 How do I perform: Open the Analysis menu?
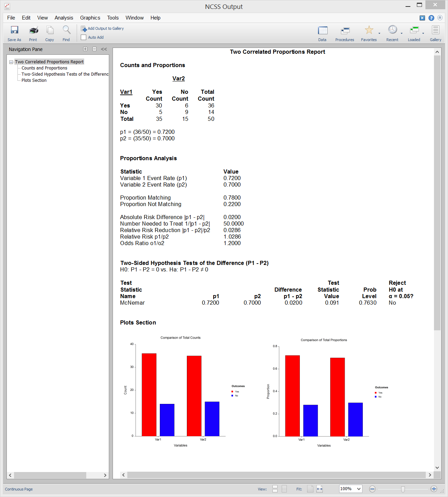pos(64,18)
